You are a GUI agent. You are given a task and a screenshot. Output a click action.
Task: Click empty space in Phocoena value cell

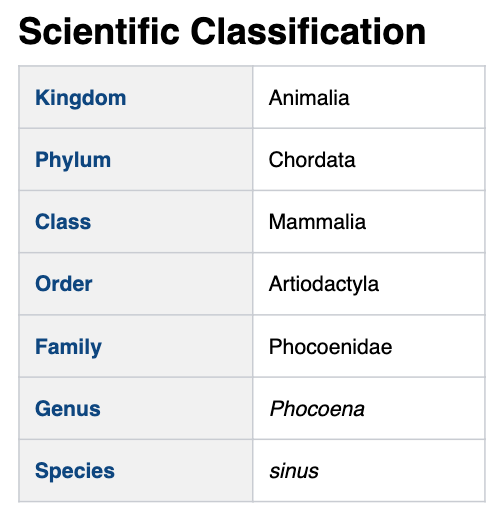click(x=425, y=409)
